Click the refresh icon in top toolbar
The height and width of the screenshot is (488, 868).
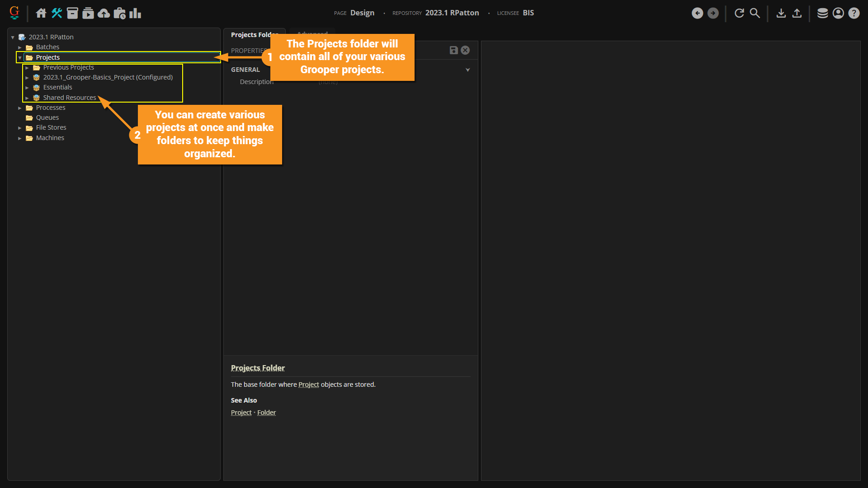[x=739, y=13]
